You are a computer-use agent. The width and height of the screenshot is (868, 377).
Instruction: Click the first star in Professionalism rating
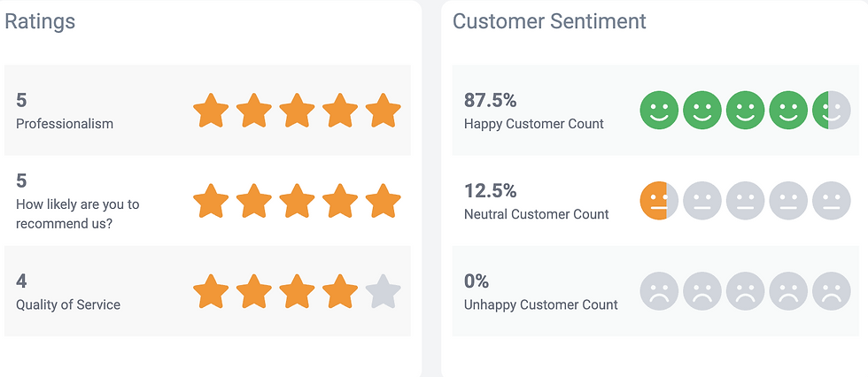tap(211, 112)
